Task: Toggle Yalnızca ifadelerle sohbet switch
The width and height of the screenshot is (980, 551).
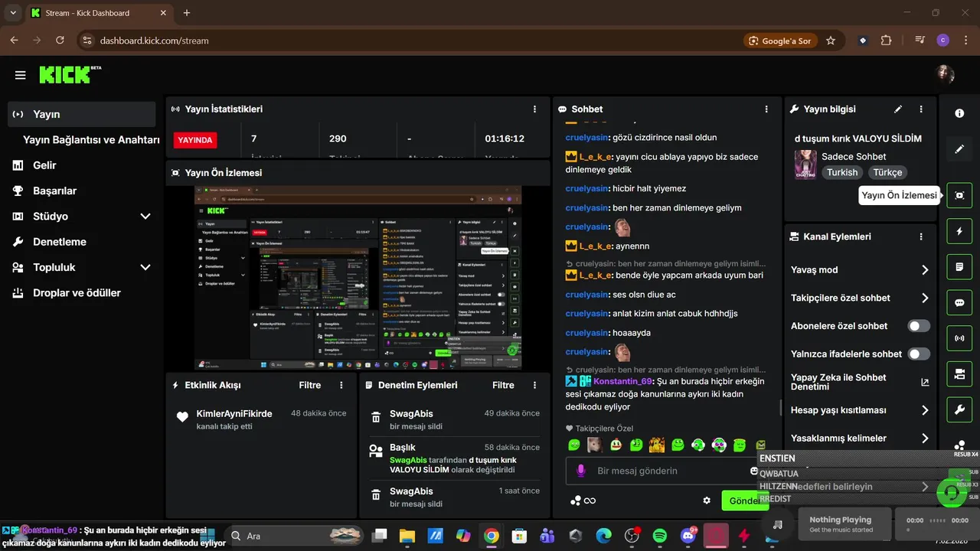Action: click(x=919, y=354)
